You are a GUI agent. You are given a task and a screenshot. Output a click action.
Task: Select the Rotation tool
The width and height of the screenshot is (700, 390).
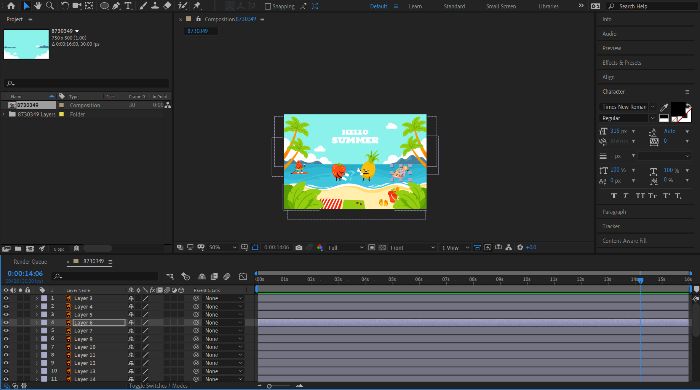coord(65,6)
